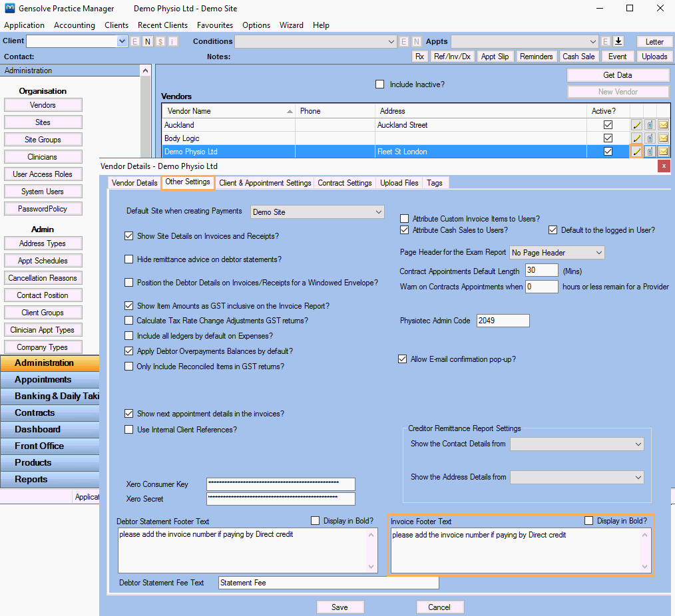Open the Client combo box dropdown
The width and height of the screenshot is (675, 616).
[122, 41]
